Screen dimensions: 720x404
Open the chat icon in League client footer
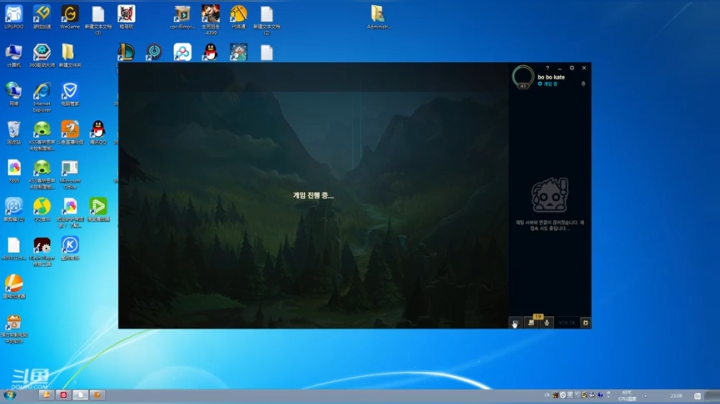click(516, 323)
